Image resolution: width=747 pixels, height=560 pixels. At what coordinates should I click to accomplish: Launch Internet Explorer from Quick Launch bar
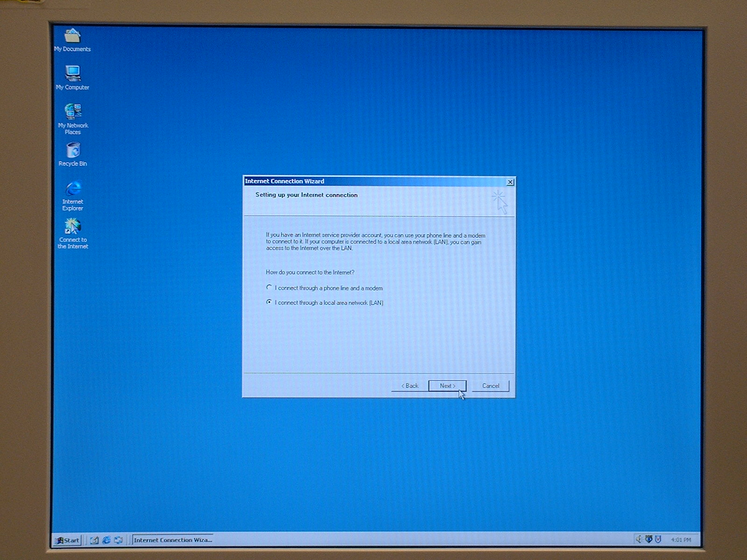point(106,540)
